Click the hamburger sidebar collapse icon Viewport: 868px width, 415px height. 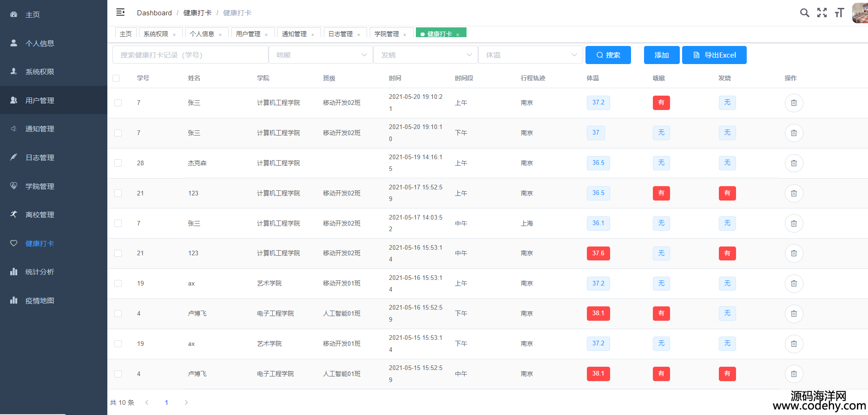click(120, 13)
